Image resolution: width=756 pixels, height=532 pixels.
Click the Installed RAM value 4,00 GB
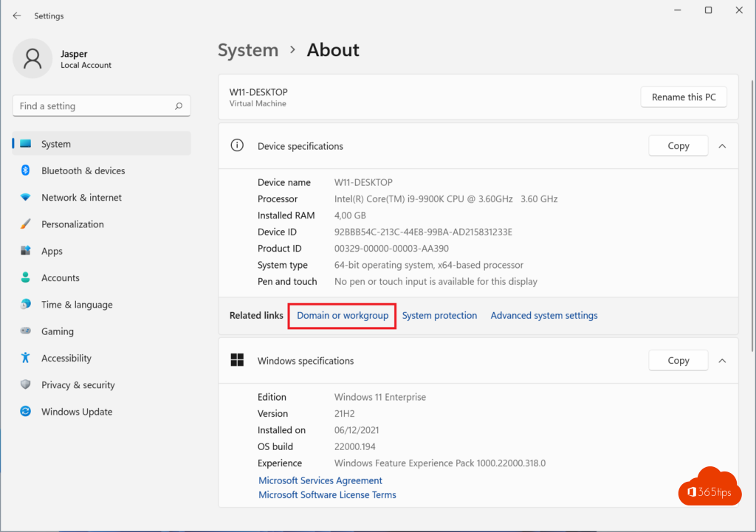[350, 215]
